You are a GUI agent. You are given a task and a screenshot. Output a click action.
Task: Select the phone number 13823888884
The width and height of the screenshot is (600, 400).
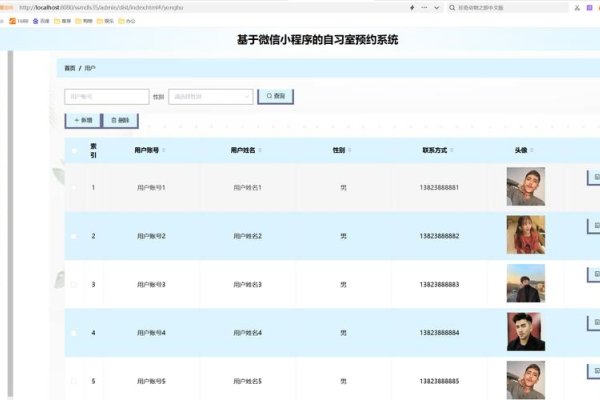(x=439, y=333)
